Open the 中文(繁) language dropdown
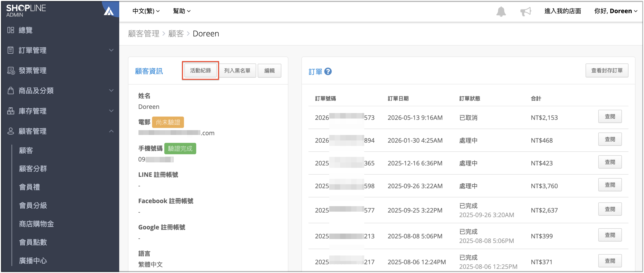Viewport: 644px width, 273px height. [x=146, y=11]
